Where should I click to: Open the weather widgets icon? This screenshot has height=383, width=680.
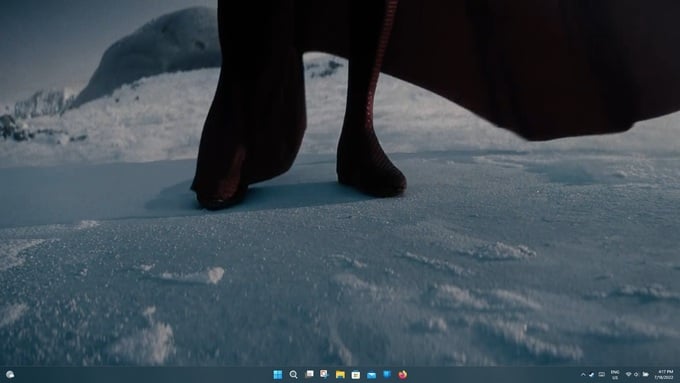click(10, 375)
